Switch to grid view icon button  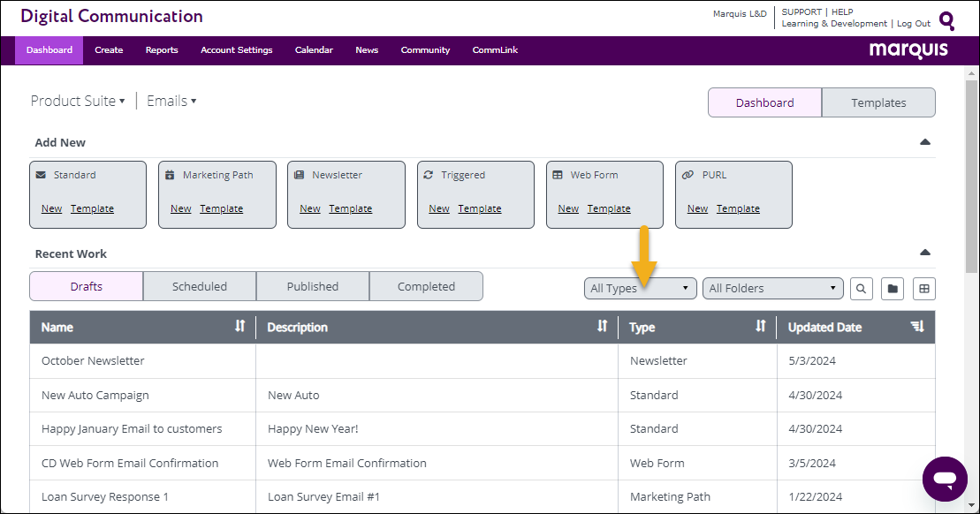tap(924, 289)
